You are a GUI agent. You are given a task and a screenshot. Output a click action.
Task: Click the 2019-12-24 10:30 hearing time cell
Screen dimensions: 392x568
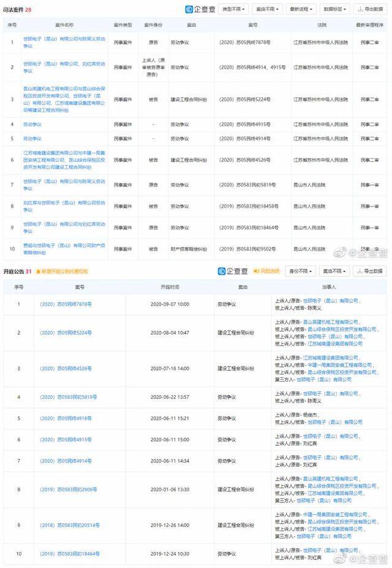pos(170,554)
